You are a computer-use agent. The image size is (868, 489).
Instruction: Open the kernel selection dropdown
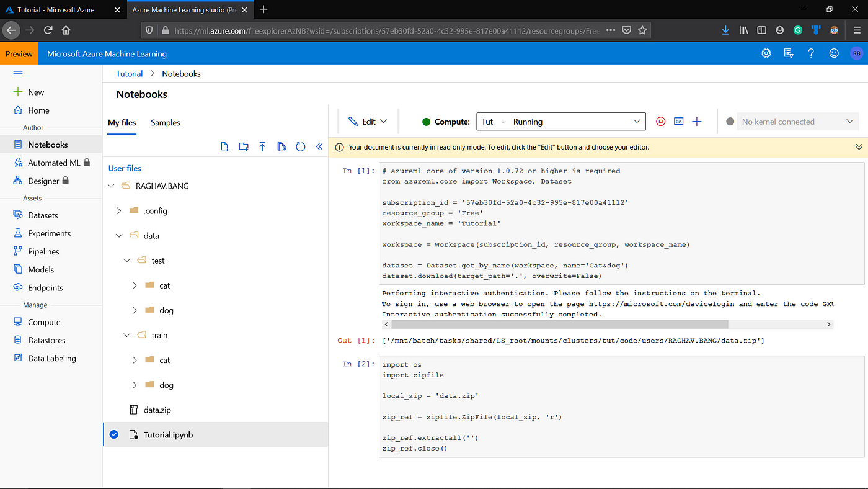tap(798, 122)
